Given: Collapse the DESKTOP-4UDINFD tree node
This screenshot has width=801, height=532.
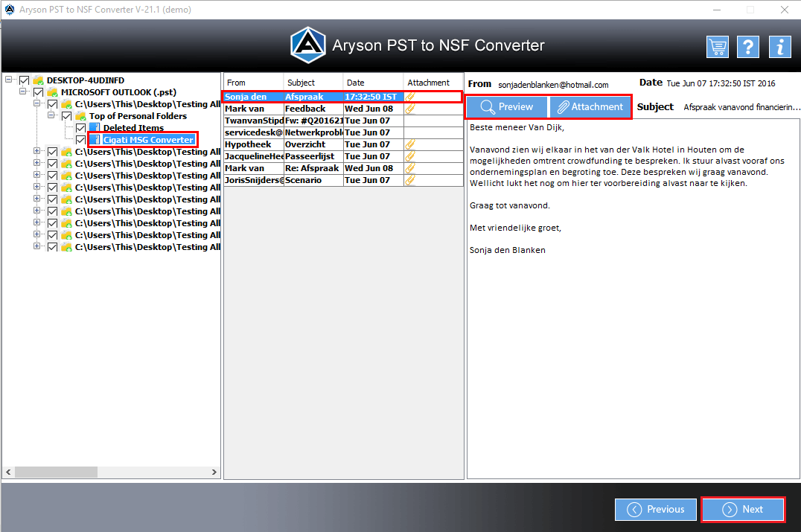Looking at the screenshot, I should tap(9, 80).
